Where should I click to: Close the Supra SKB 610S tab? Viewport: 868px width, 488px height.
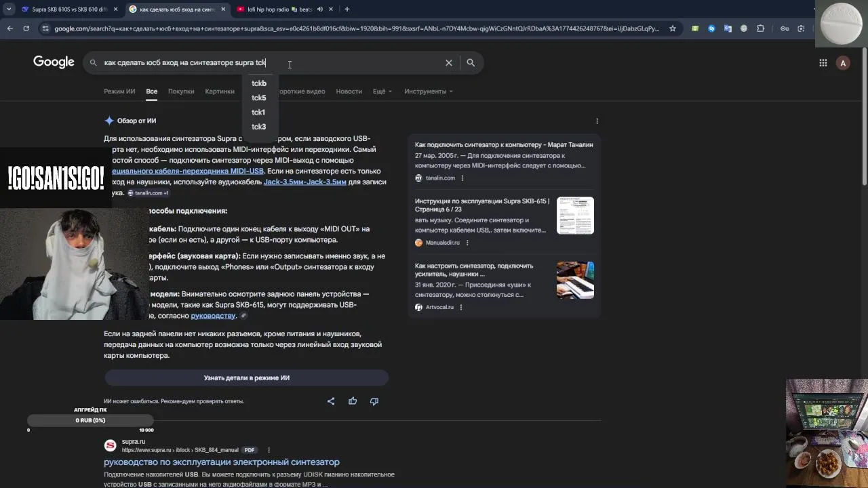(115, 9)
